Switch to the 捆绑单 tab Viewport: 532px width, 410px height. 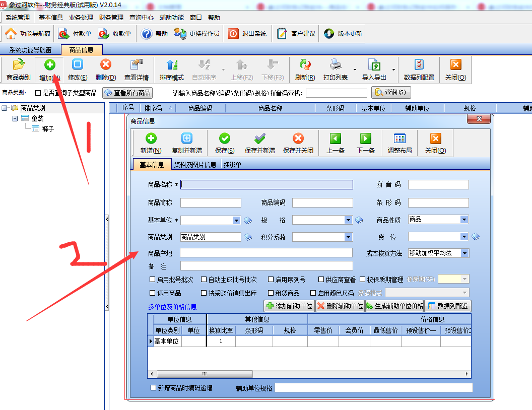(x=232, y=165)
